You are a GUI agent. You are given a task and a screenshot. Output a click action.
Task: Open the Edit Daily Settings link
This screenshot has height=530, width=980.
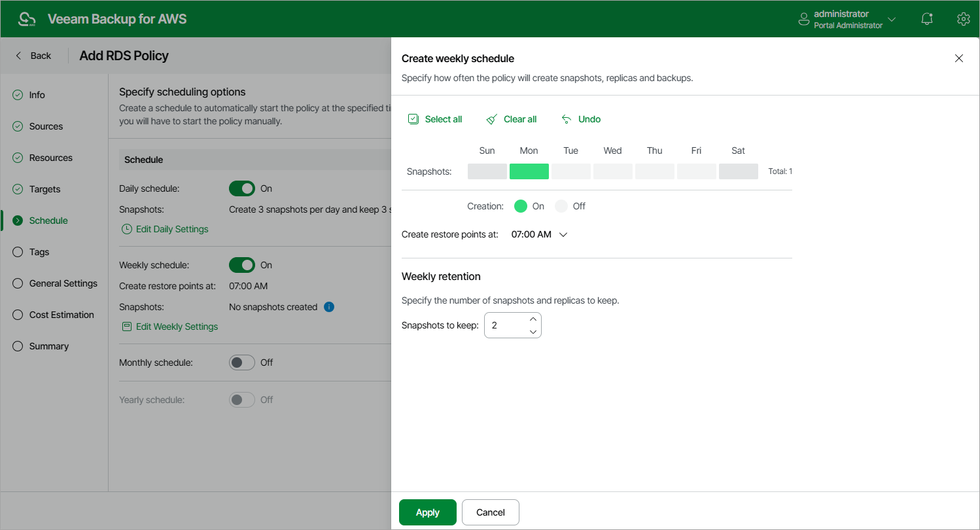click(172, 229)
